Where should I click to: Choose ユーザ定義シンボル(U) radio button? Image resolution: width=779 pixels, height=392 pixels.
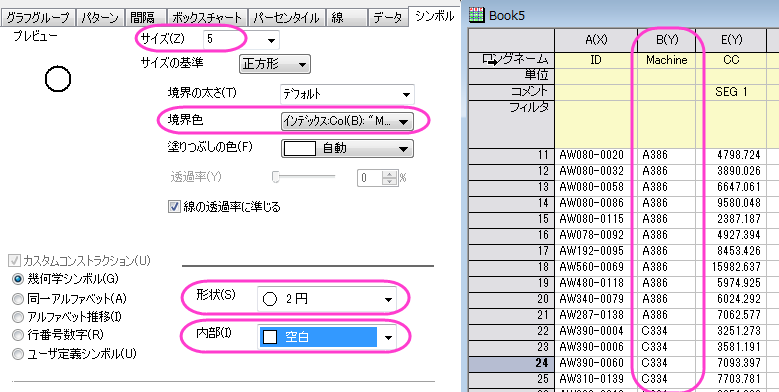tap(18, 354)
